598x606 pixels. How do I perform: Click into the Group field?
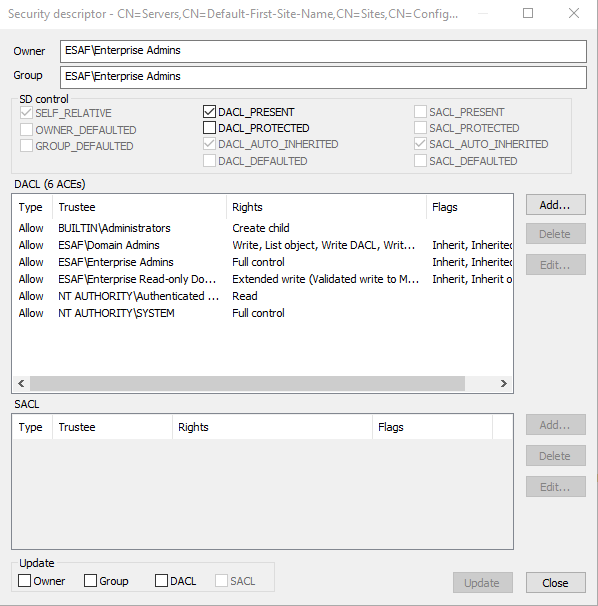point(323,77)
